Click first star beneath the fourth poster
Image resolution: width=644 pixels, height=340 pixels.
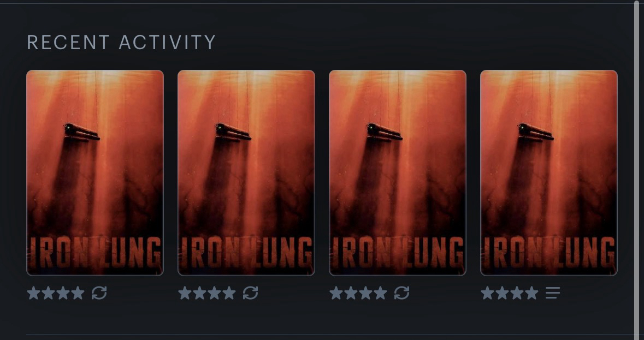click(488, 293)
